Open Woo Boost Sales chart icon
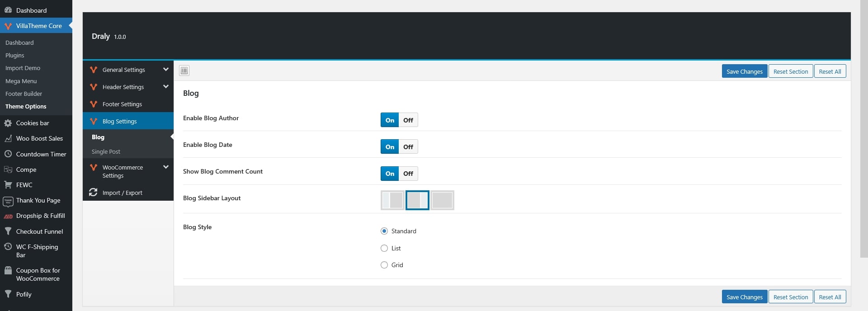 (8, 139)
